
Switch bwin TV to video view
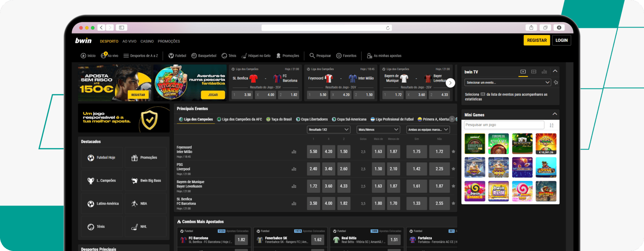(523, 72)
